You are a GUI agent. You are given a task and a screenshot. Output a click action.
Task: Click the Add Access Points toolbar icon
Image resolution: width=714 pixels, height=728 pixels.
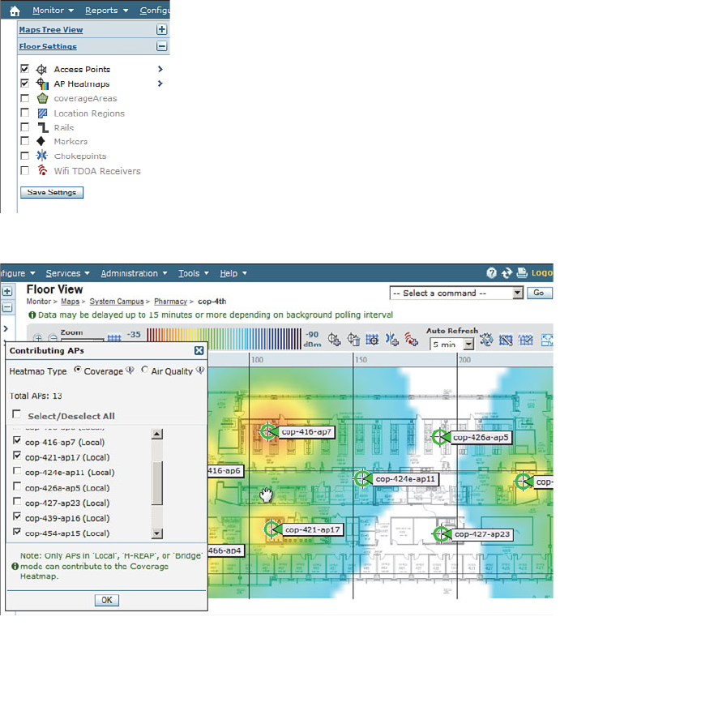pyautogui.click(x=334, y=340)
